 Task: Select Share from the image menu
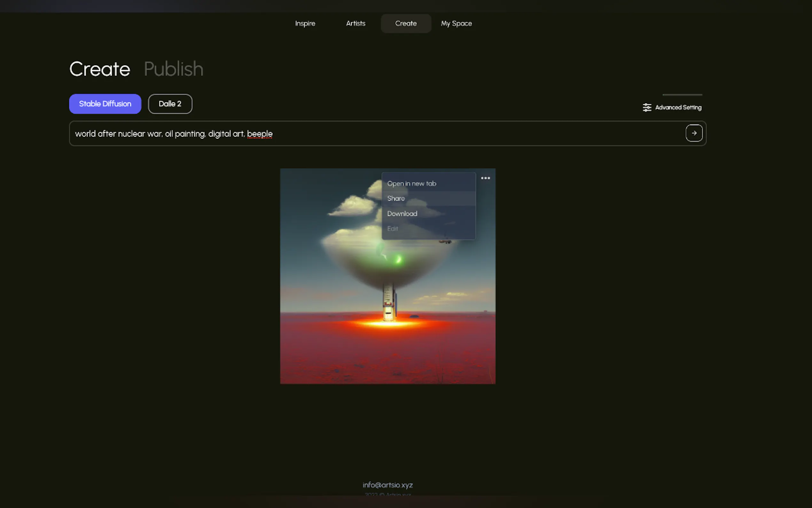pos(396,198)
